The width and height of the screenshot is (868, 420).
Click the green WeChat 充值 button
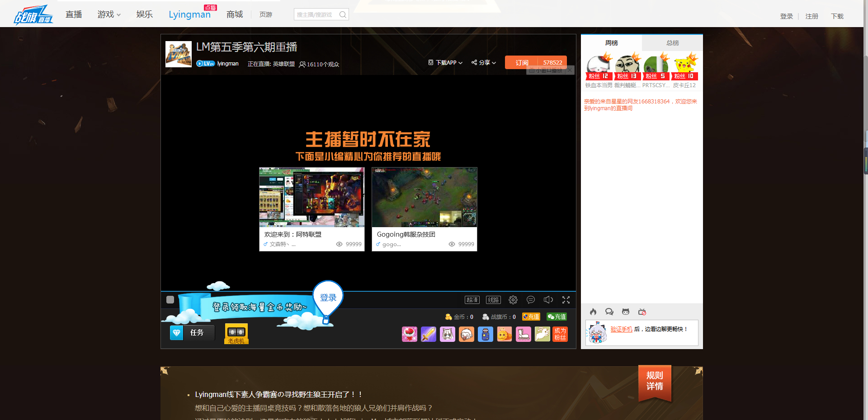point(557,317)
